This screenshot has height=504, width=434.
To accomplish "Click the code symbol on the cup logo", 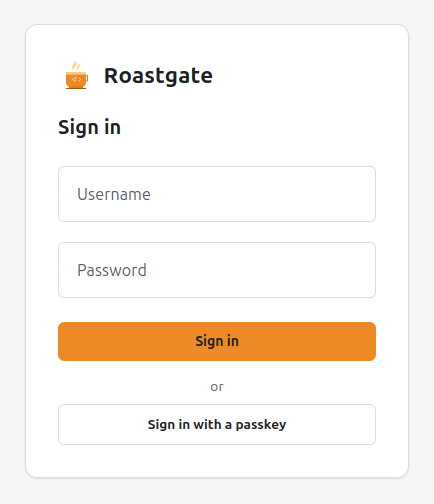I will click(77, 79).
